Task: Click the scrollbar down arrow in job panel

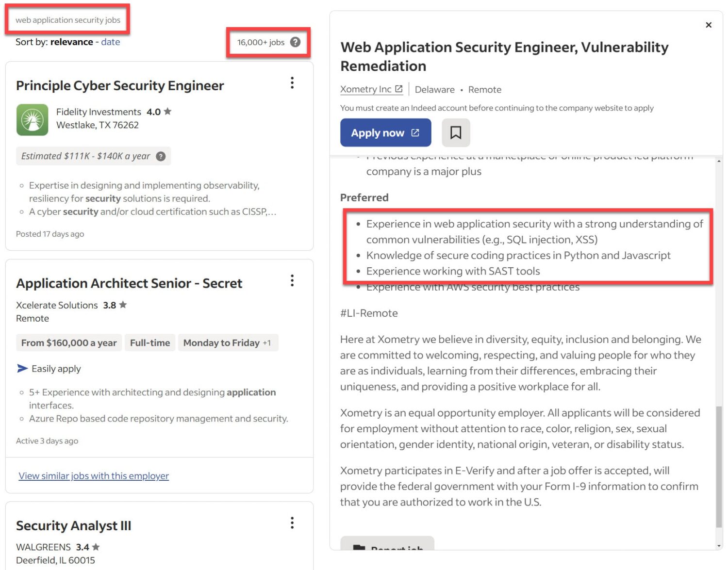Action: click(719, 546)
